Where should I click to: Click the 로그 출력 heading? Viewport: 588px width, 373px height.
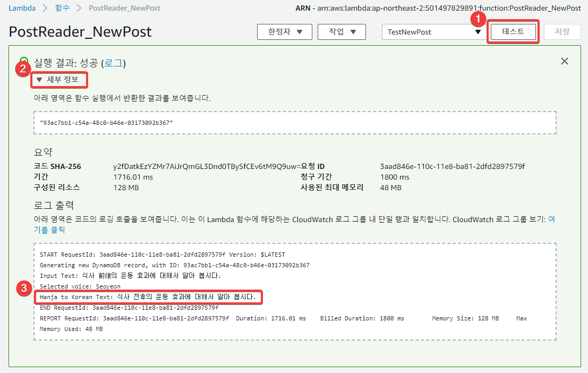(54, 205)
